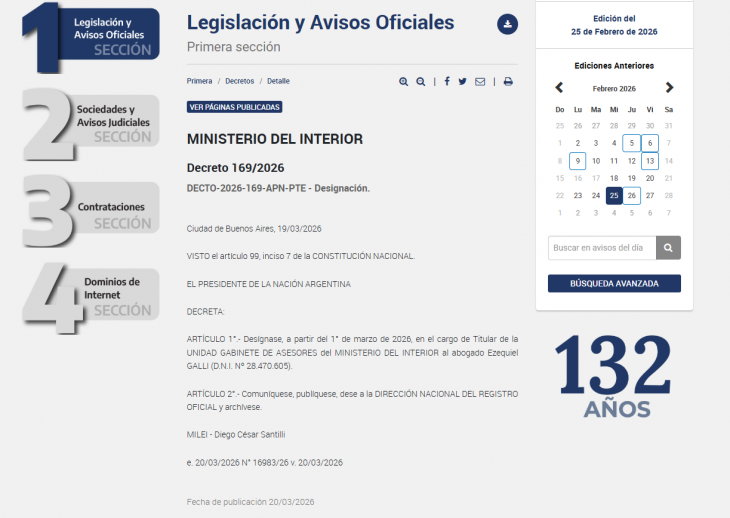This screenshot has width=730, height=518.
Task: Share this decree on Twitter
Action: coord(463,82)
